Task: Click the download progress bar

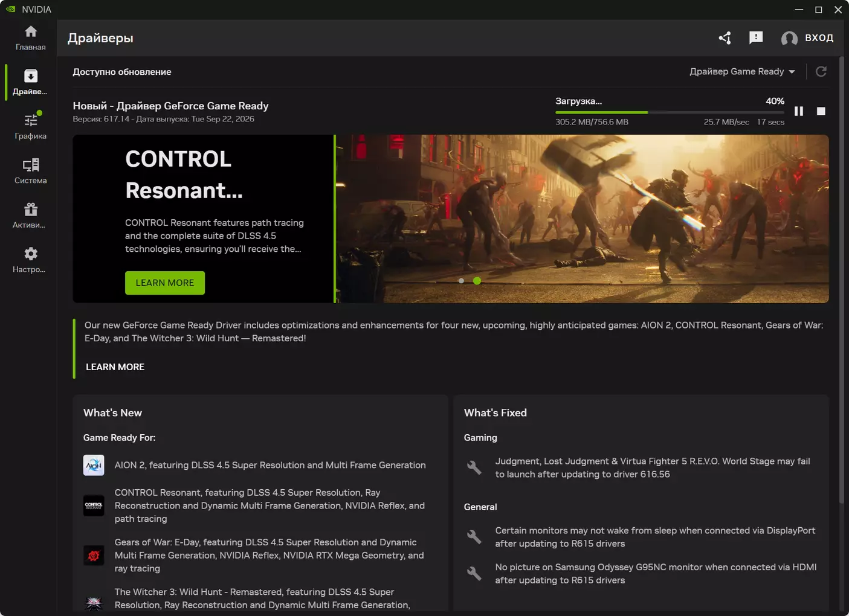Action: [x=670, y=112]
